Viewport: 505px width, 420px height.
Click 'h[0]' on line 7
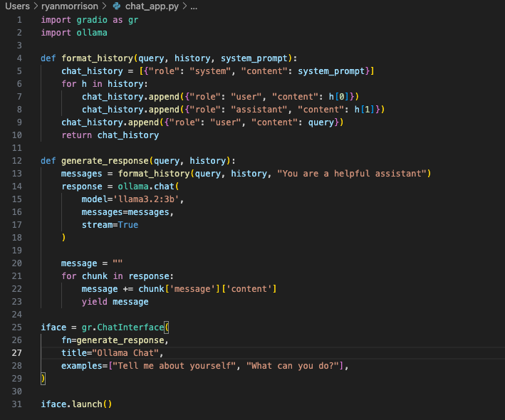pyautogui.click(x=339, y=97)
